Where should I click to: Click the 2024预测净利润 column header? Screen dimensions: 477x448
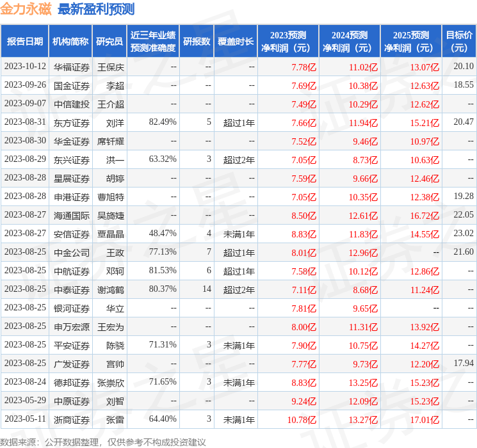(x=350, y=42)
